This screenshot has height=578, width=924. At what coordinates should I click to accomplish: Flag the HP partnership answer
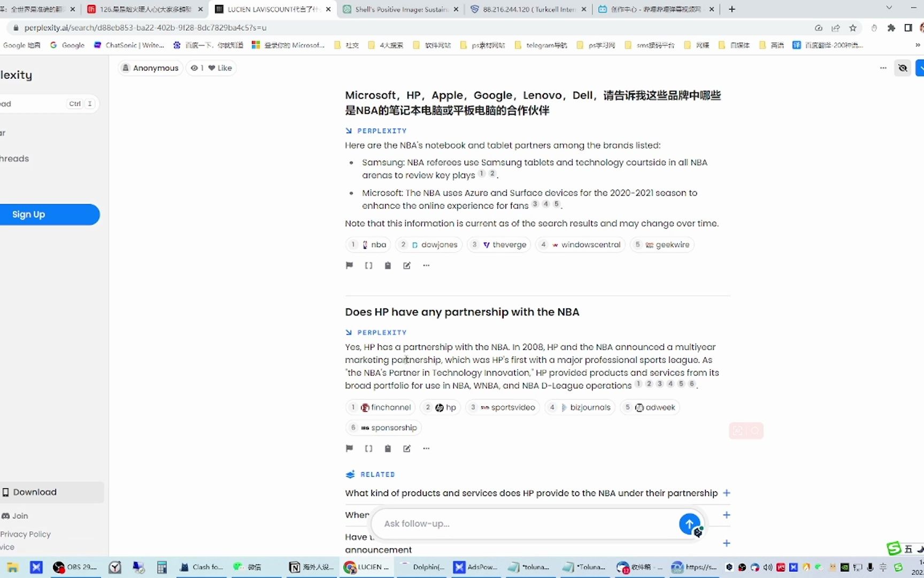349,448
